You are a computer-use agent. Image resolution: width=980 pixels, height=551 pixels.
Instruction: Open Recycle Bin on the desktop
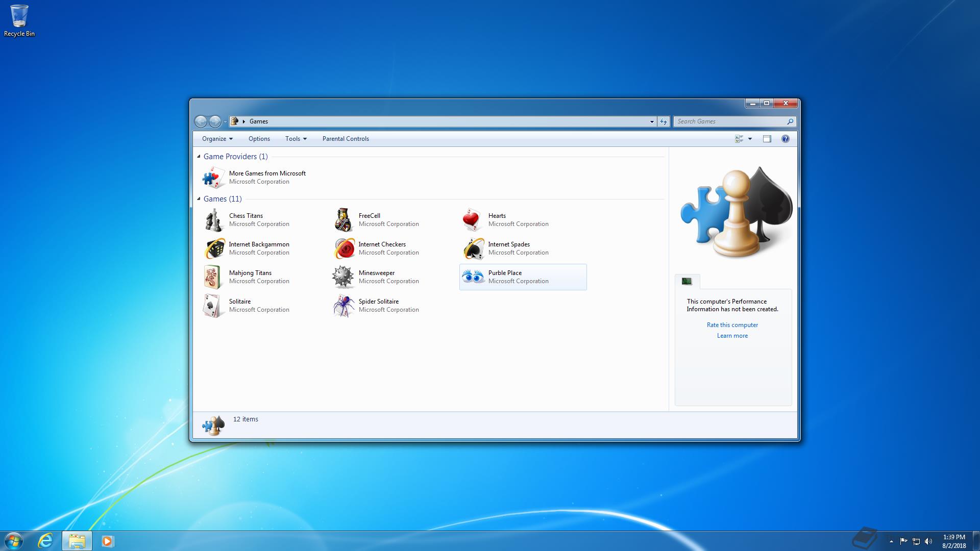coord(19,20)
